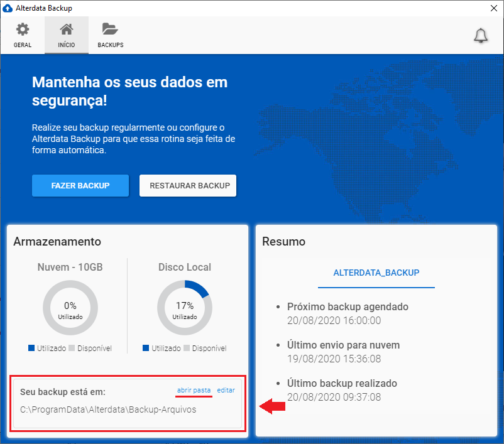The width and height of the screenshot is (504, 444).
Task: Click the 'Nuvem - 10GB' heading
Action: click(70, 267)
